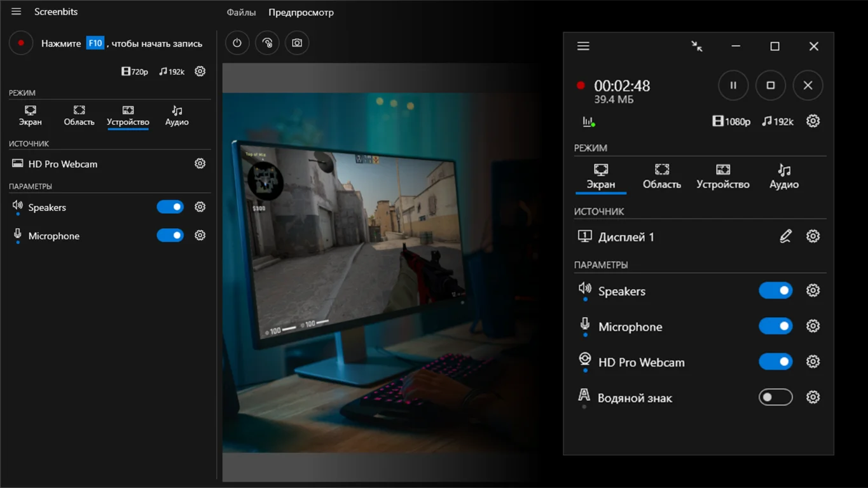Image resolution: width=868 pixels, height=488 pixels.
Task: Take a screenshot with the camera icon
Action: pyautogui.click(x=297, y=43)
